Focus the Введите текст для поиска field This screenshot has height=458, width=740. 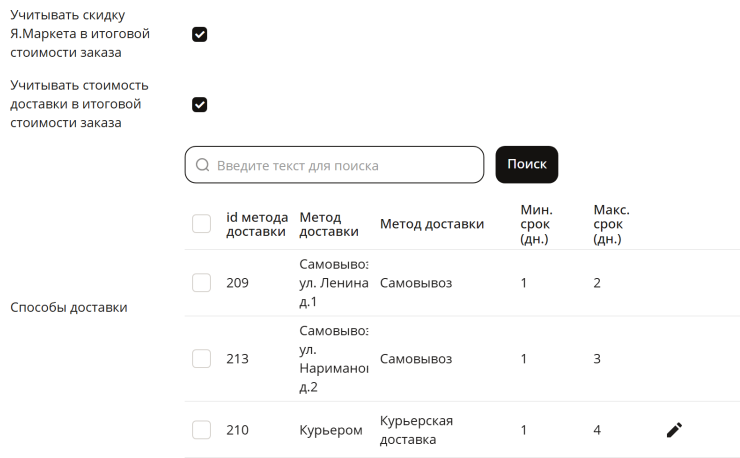coord(334,165)
